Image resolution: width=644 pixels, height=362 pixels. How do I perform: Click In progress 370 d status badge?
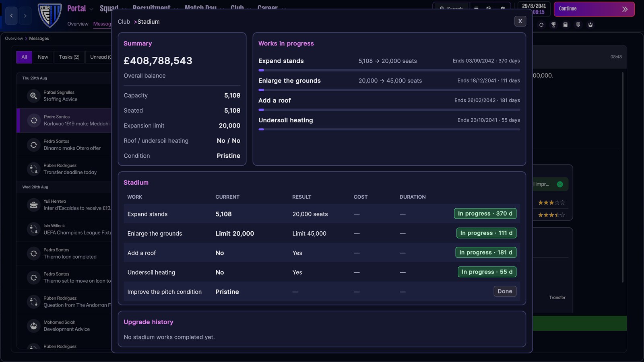pos(485,214)
